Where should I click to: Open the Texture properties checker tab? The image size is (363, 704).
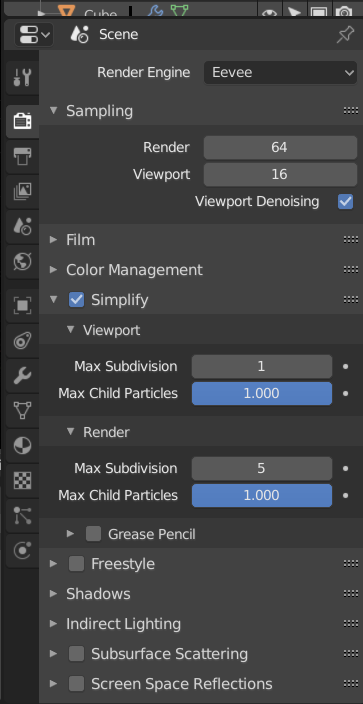point(22,480)
